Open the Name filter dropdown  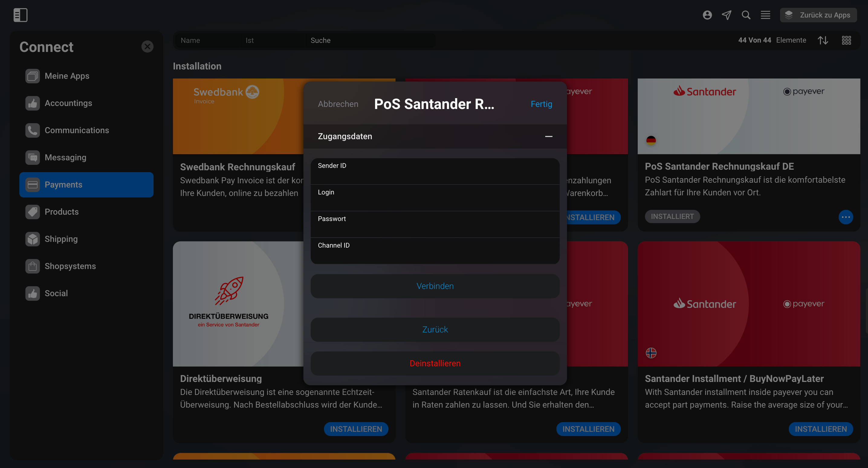[207, 40]
